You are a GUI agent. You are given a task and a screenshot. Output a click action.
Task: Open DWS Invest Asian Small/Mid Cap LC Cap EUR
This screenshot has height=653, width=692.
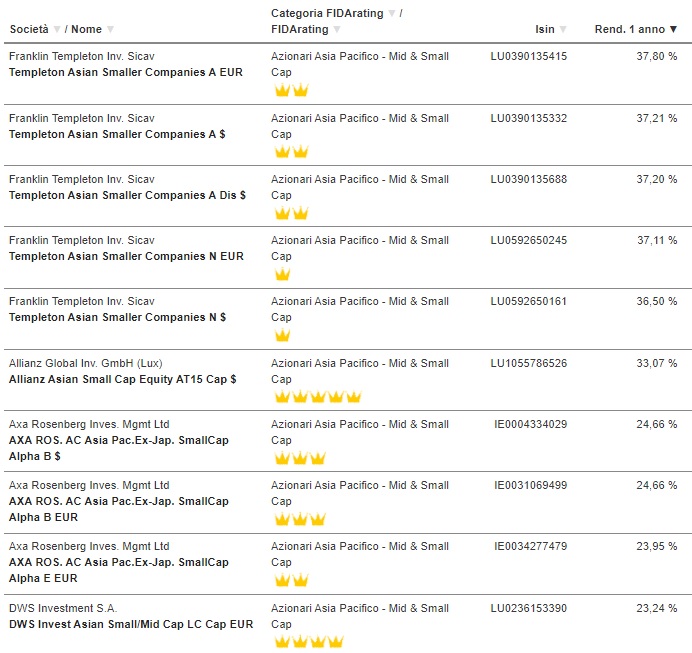(x=131, y=624)
